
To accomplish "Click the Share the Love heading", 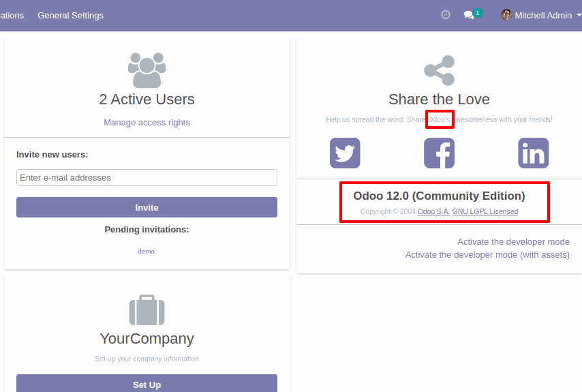I will point(439,100).
